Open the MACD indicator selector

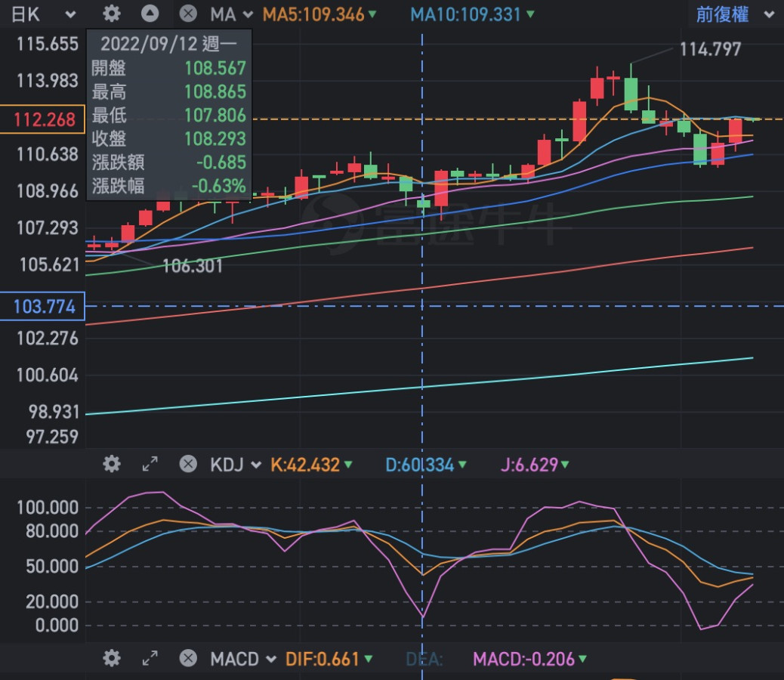point(243,660)
